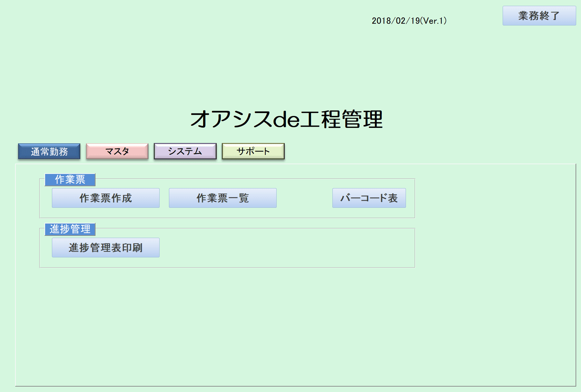Image resolution: width=581 pixels, height=392 pixels.
Task: Switch to the 通常勤務 tab
Action: click(49, 151)
